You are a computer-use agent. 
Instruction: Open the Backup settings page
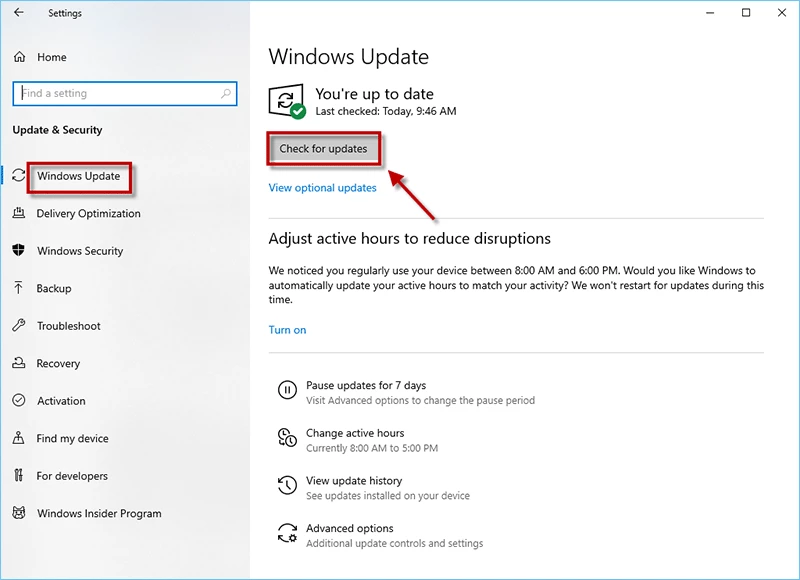54,289
